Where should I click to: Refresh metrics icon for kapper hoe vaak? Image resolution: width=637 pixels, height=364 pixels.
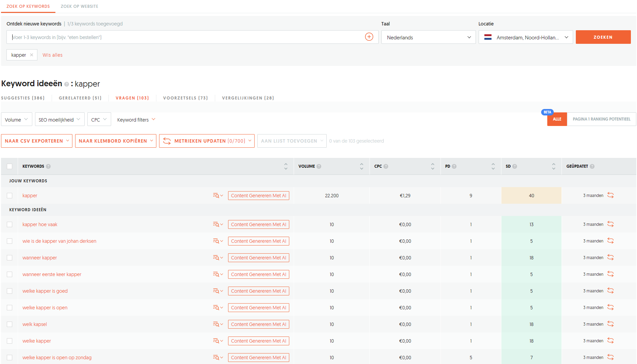click(x=610, y=224)
